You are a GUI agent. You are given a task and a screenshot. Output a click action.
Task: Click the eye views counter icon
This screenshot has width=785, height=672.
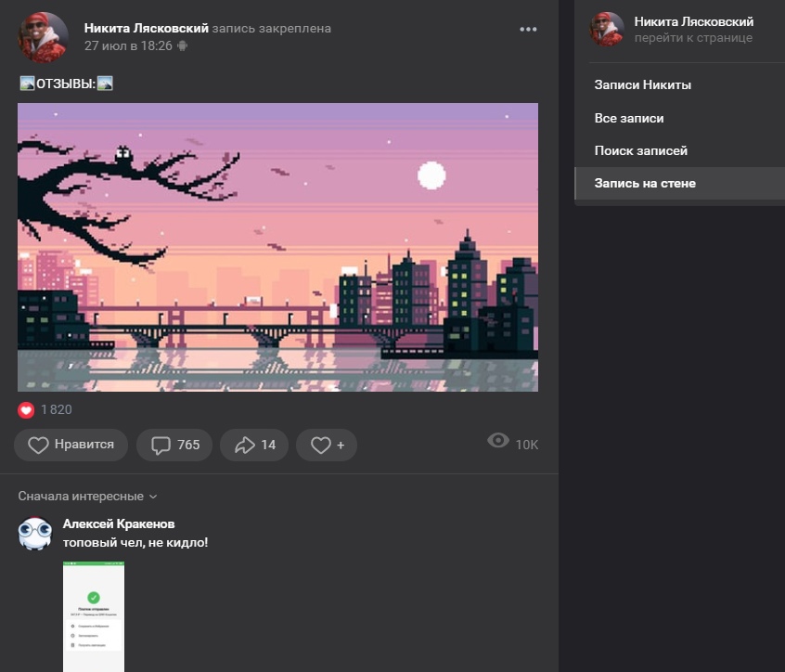498,441
